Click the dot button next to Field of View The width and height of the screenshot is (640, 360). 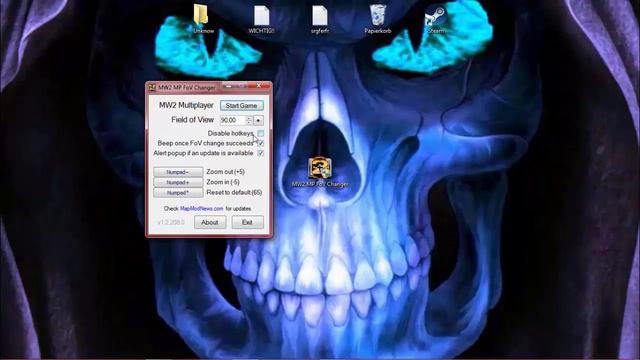pyautogui.click(x=258, y=120)
